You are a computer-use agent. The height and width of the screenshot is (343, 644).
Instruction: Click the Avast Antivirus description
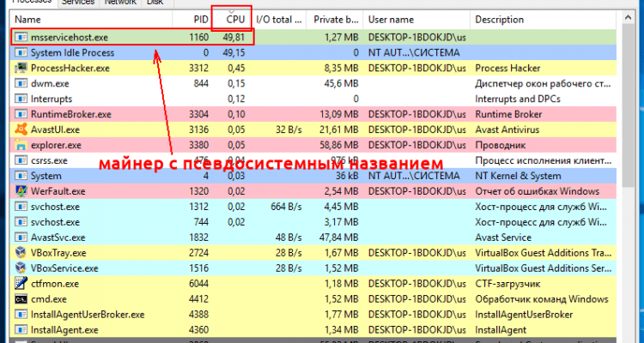click(x=507, y=129)
